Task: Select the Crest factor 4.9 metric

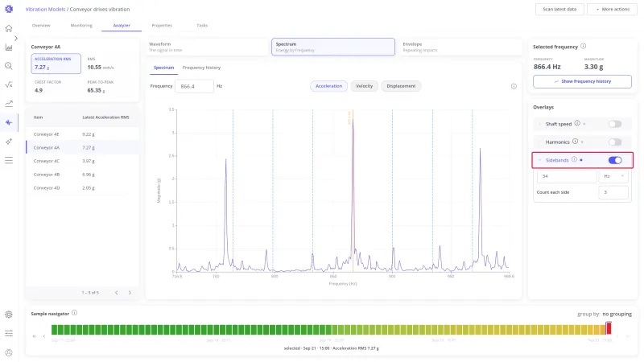Action: tap(56, 87)
